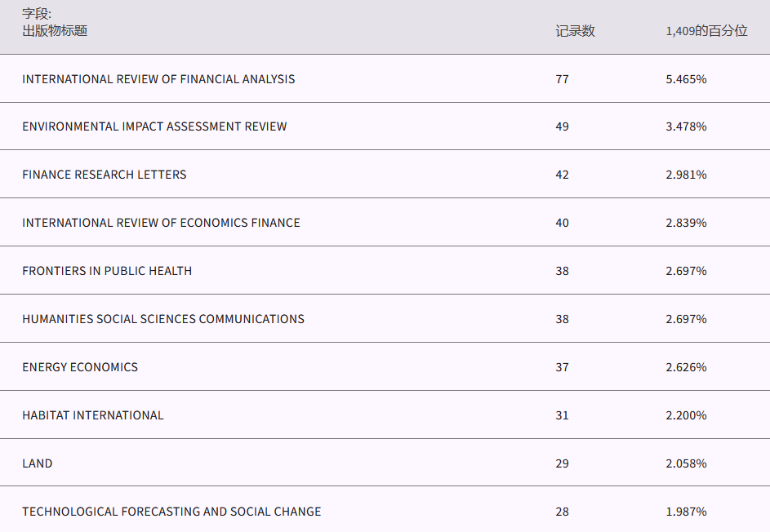This screenshot has width=770, height=532.
Task: Click the International Review of Financial Analysis row title
Action: click(x=158, y=79)
